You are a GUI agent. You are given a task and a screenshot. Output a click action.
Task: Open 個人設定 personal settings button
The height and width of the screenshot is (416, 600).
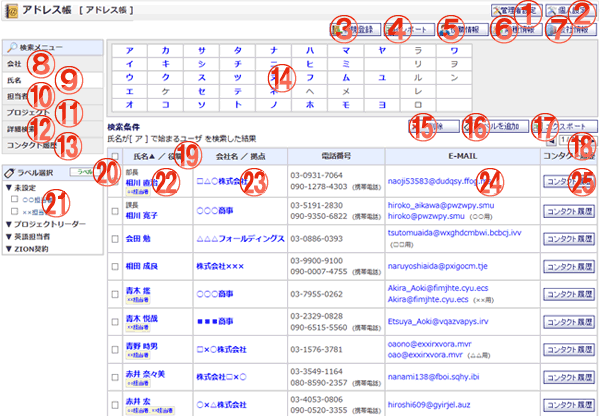tap(571, 11)
